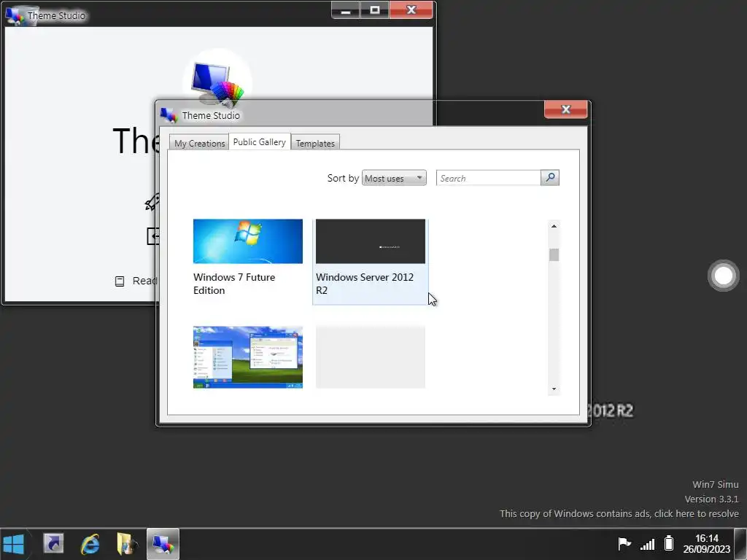Focus the gallery Search field
747x560 pixels.
tap(488, 178)
